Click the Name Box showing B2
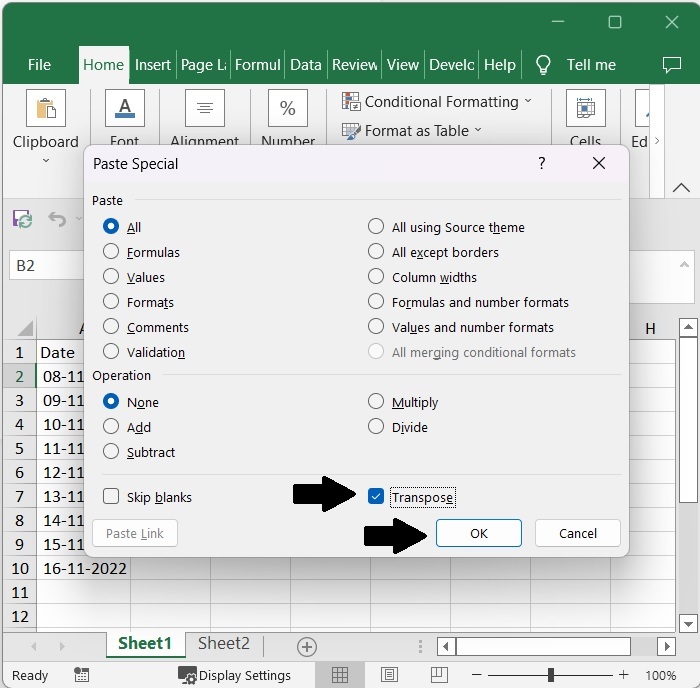The height and width of the screenshot is (688, 700). pos(46,265)
